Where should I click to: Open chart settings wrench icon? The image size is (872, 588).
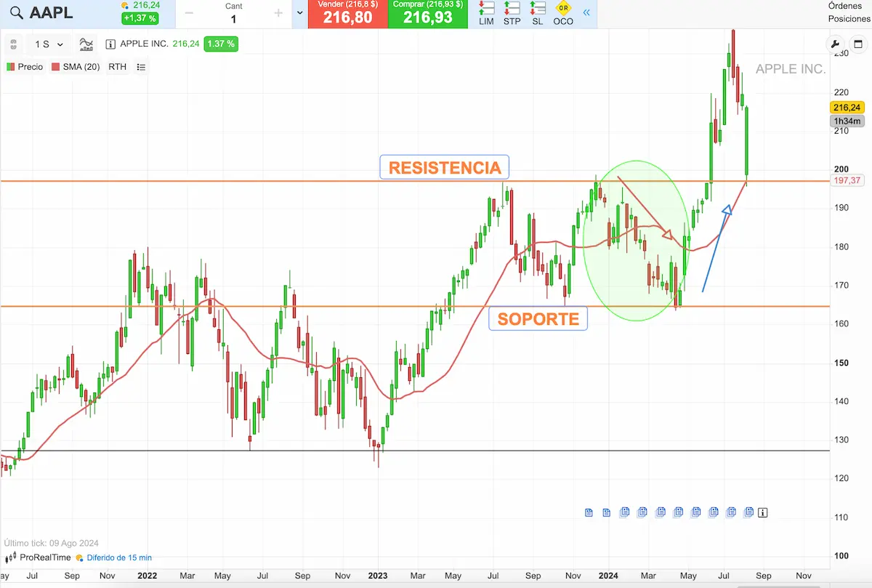click(834, 44)
